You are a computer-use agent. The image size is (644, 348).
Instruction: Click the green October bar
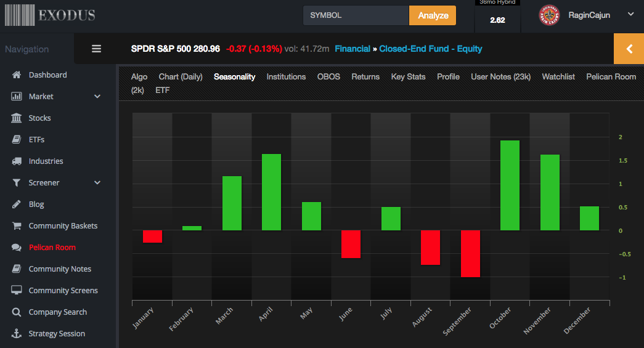(x=510, y=185)
